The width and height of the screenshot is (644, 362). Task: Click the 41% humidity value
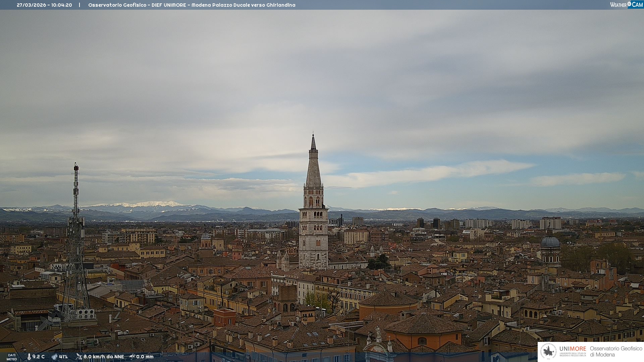(63, 357)
